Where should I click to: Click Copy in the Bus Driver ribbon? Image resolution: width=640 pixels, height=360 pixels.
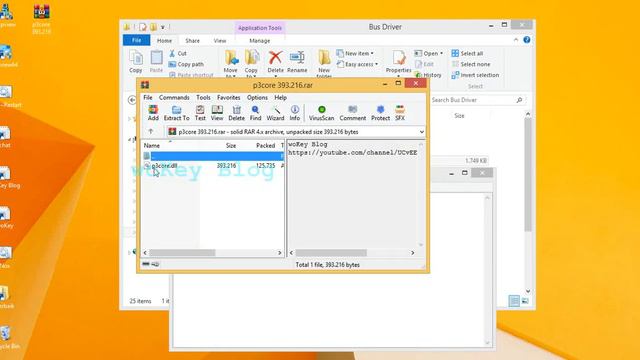pyautogui.click(x=136, y=62)
